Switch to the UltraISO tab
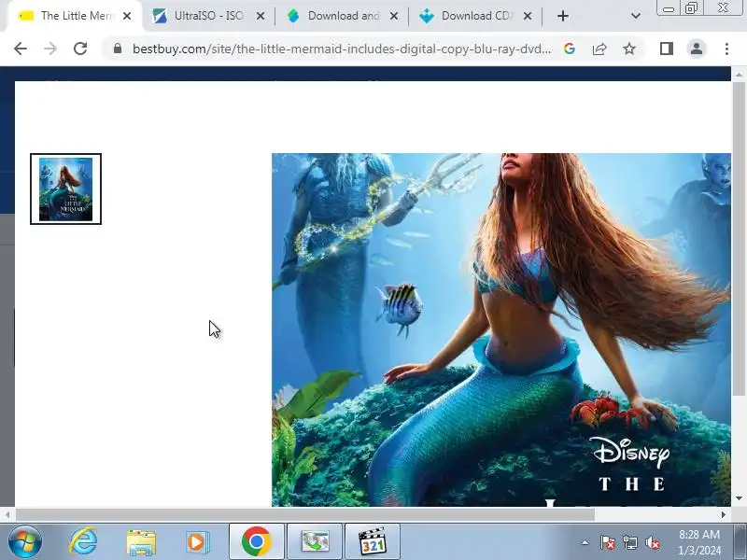Image resolution: width=747 pixels, height=560 pixels. (x=208, y=16)
